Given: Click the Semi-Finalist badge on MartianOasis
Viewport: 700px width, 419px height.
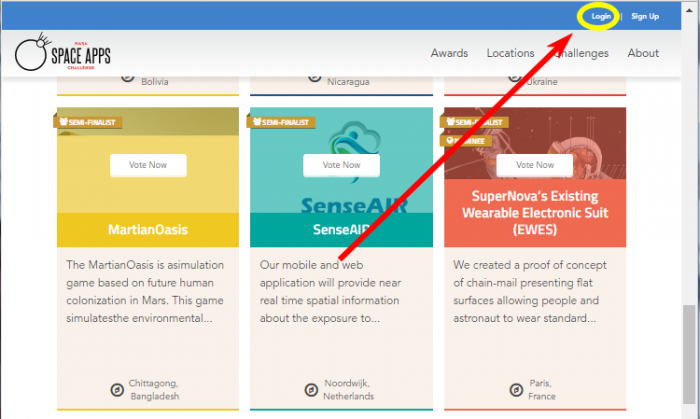Looking at the screenshot, I should (x=88, y=122).
